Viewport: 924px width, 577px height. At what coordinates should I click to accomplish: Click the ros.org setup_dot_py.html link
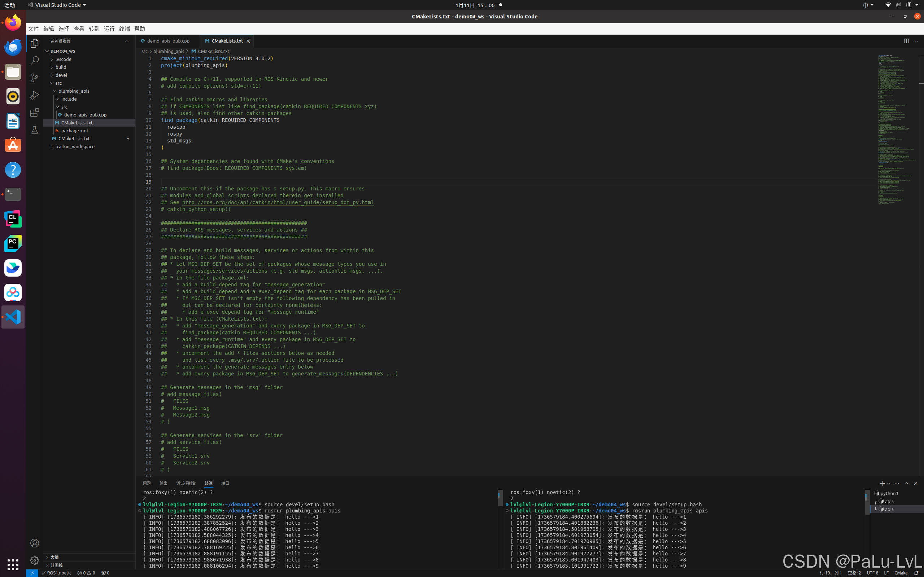[x=278, y=202]
